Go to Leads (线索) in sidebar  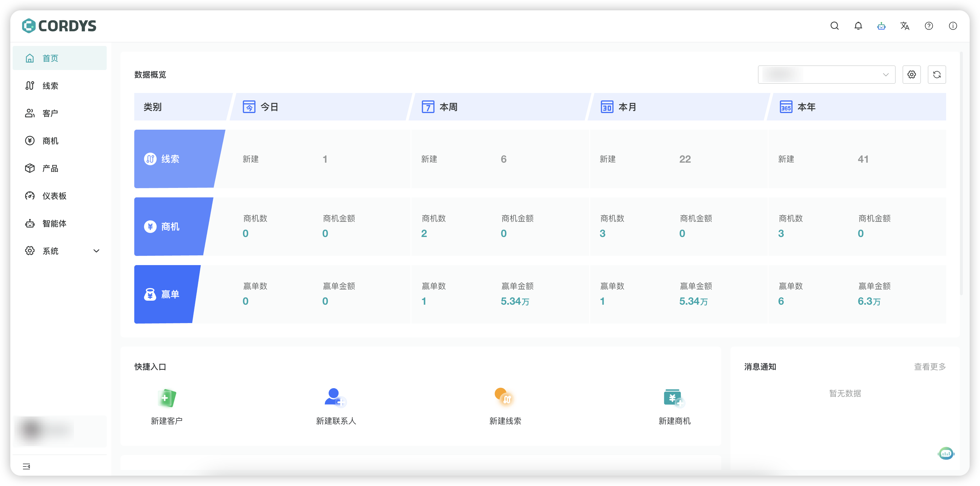[x=50, y=86]
